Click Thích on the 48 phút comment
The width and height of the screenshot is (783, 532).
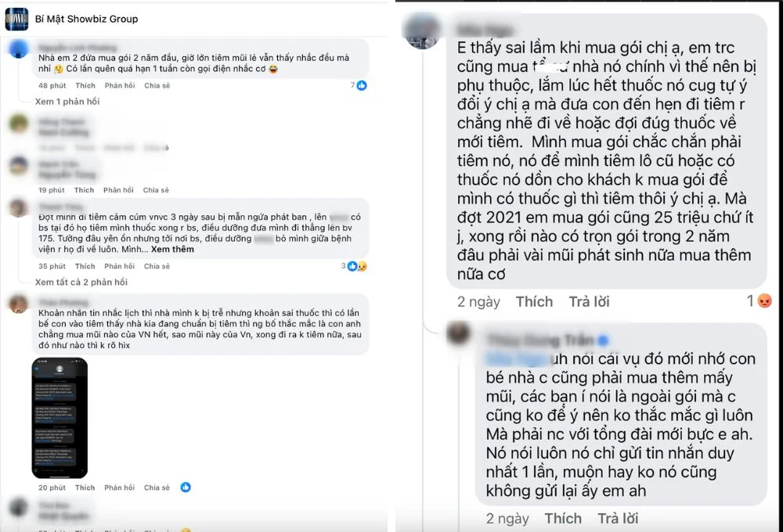coord(85,85)
